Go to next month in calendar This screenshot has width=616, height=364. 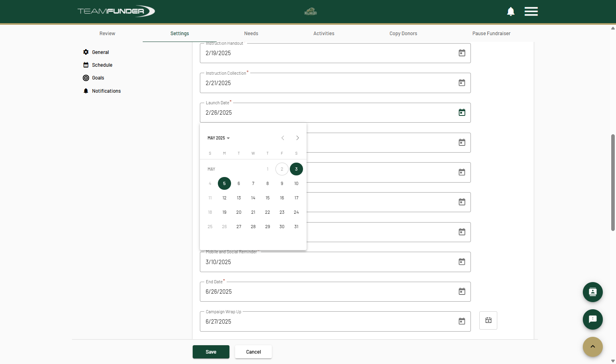click(x=297, y=138)
